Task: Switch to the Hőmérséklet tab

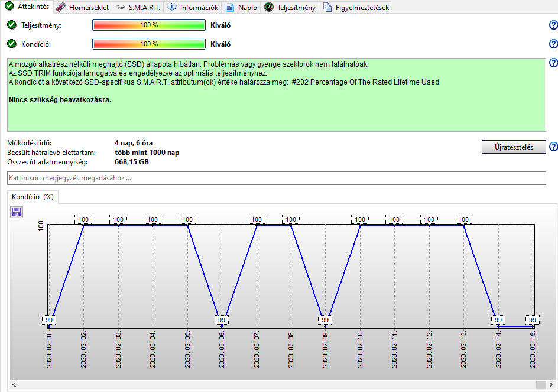Action: [x=83, y=8]
